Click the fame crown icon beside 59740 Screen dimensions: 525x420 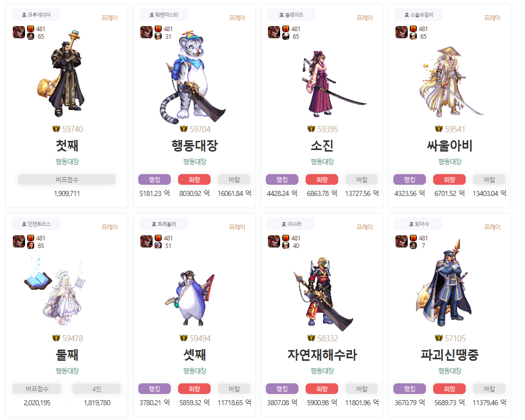tap(56, 129)
